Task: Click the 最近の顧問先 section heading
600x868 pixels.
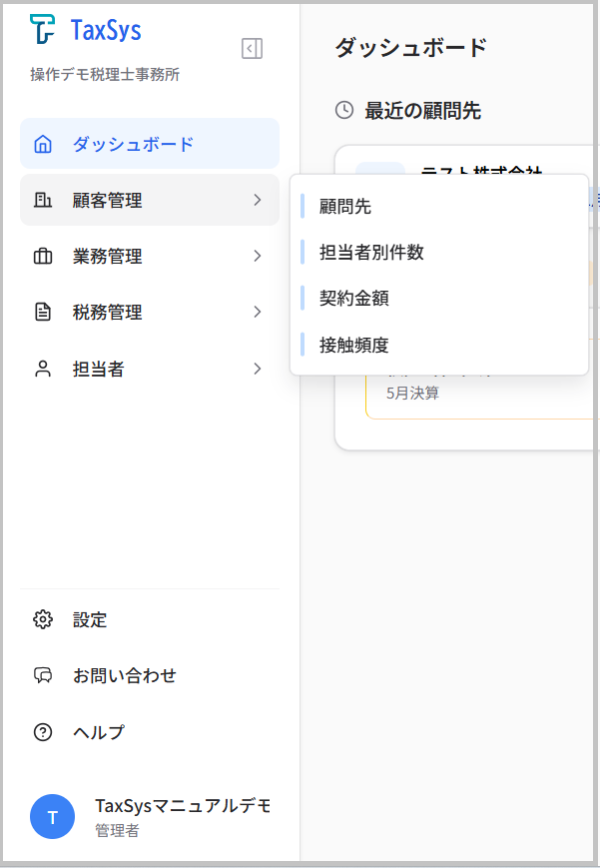Action: point(422,111)
